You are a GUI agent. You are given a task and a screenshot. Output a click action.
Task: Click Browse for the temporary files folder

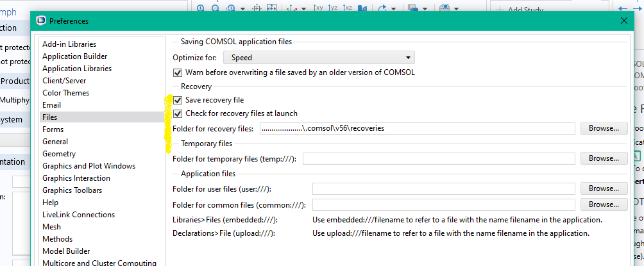[604, 158]
